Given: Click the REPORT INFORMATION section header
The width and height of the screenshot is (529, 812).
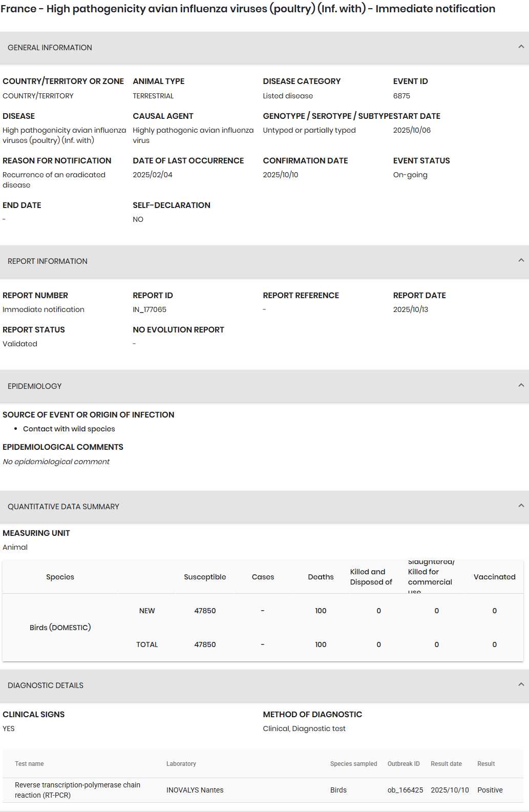Looking at the screenshot, I should click(264, 261).
